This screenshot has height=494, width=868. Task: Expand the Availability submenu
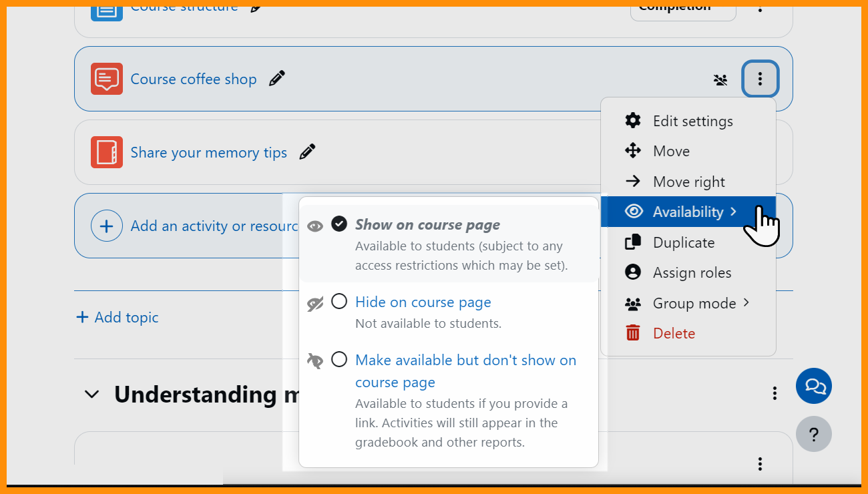point(688,212)
